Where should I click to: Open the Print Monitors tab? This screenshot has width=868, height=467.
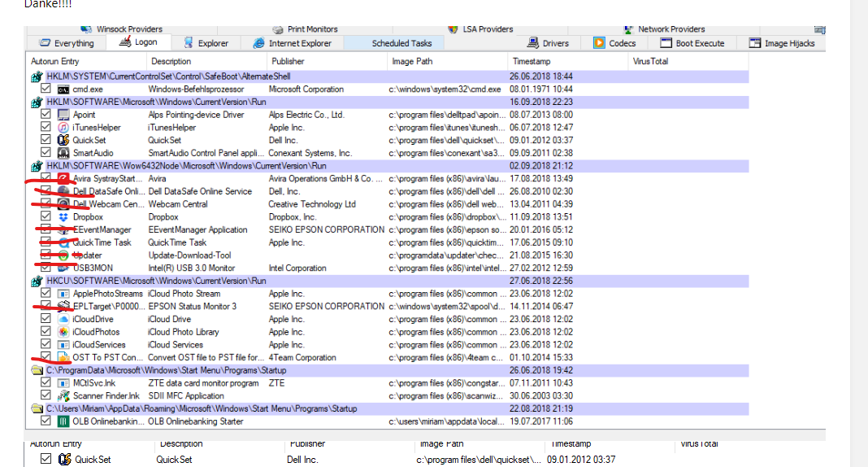[305, 29]
